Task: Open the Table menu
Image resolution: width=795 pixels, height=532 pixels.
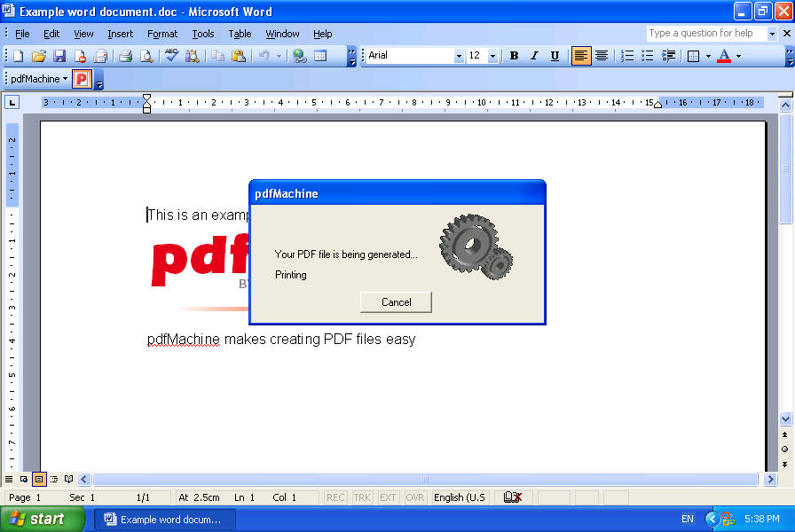Action: 240,34
